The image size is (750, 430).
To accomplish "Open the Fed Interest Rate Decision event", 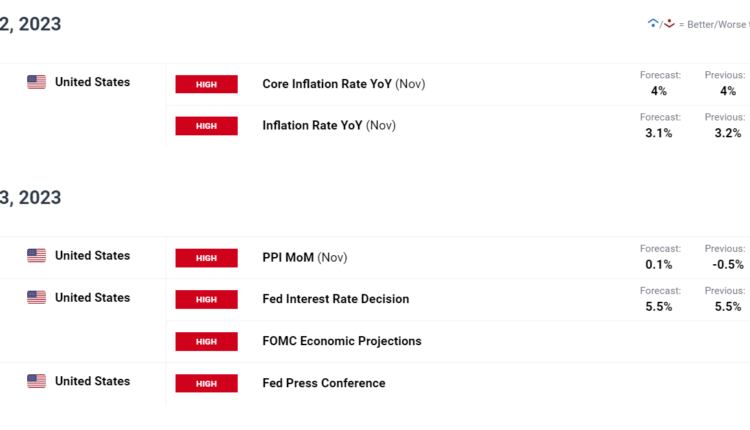I will 335,299.
